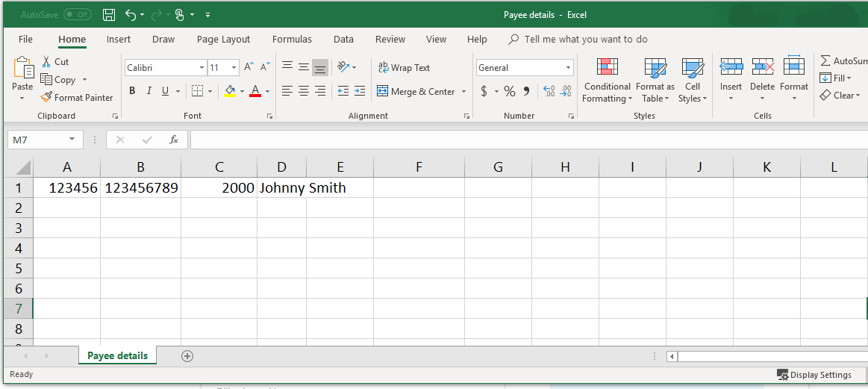Click the Conditional Formatting icon
This screenshot has width=868, height=389.
coord(607,67)
